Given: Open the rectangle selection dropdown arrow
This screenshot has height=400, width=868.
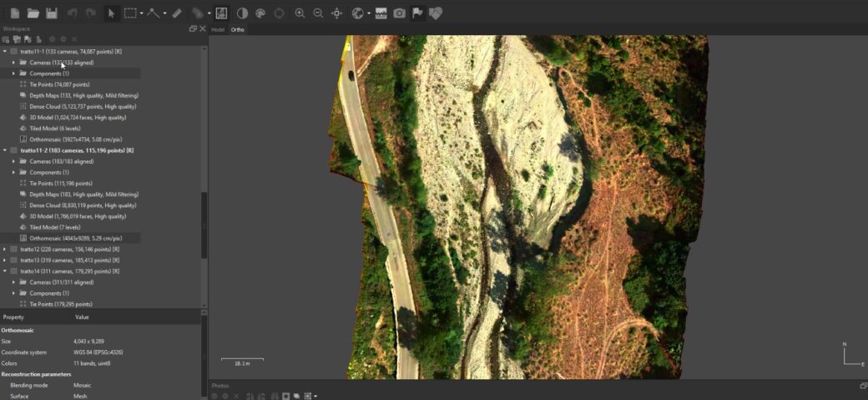Looking at the screenshot, I should coord(142,13).
